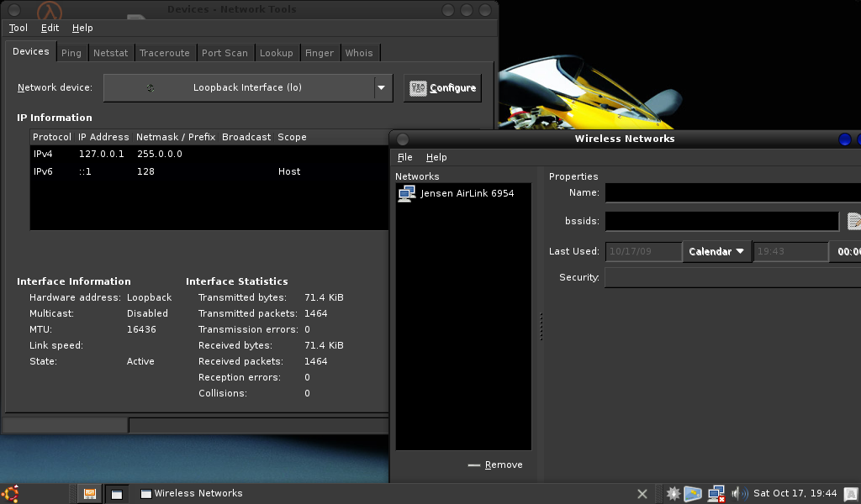Open File menu in Wireless Networks
Screen dimensions: 861x504
click(404, 157)
